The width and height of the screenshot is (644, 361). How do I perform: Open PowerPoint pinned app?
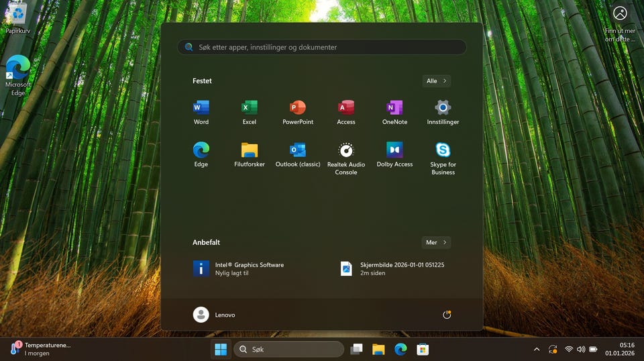coord(298,112)
